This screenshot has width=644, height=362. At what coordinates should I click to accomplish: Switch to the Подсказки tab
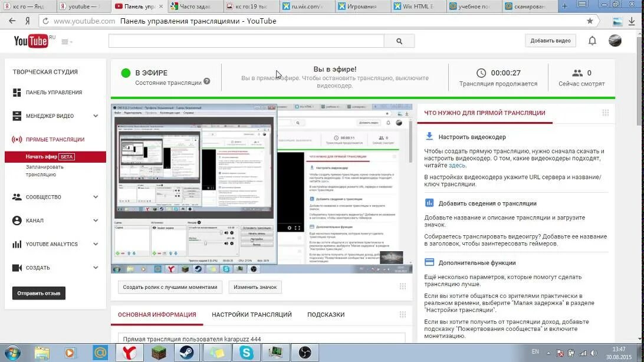(326, 314)
